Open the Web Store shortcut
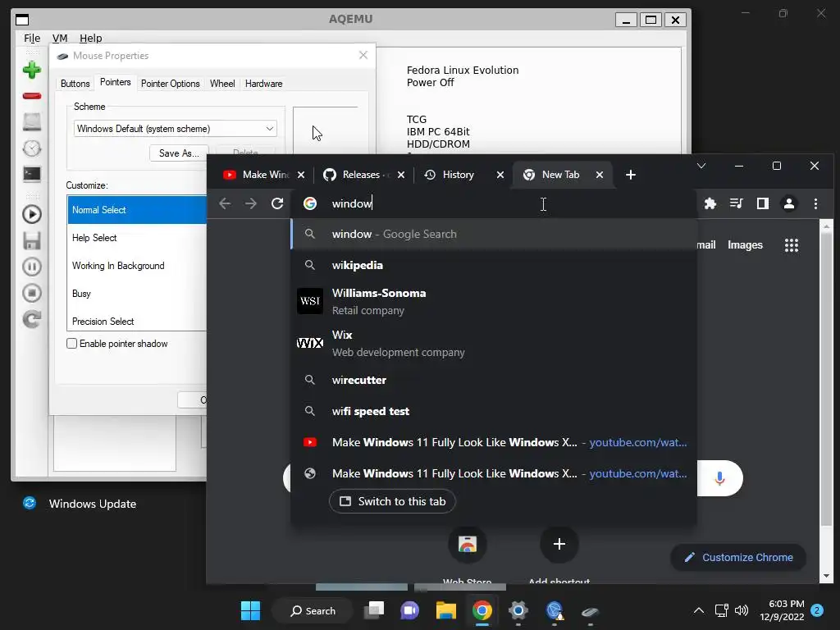 tap(467, 545)
